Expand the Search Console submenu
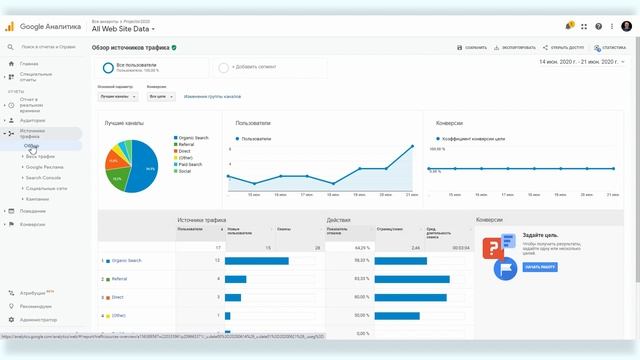The width and height of the screenshot is (640, 360). 22,178
